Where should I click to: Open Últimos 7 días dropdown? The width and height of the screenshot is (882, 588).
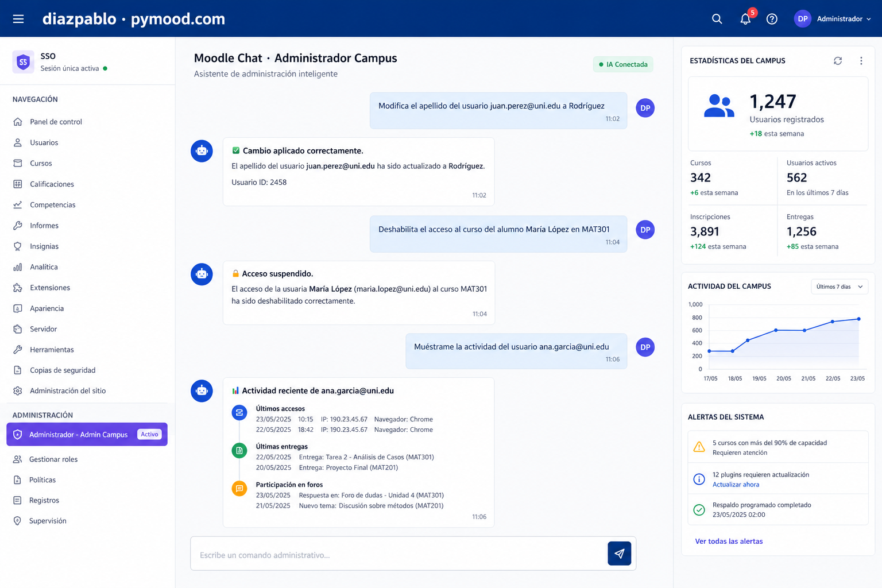coord(840,287)
